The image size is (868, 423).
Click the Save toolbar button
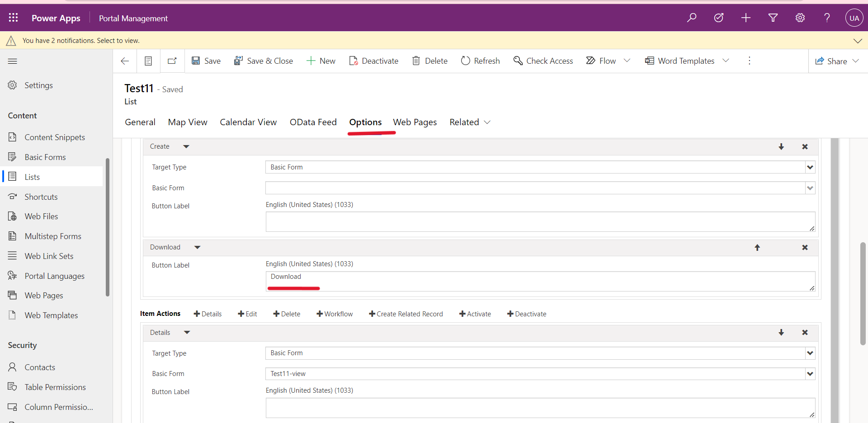[x=206, y=61]
